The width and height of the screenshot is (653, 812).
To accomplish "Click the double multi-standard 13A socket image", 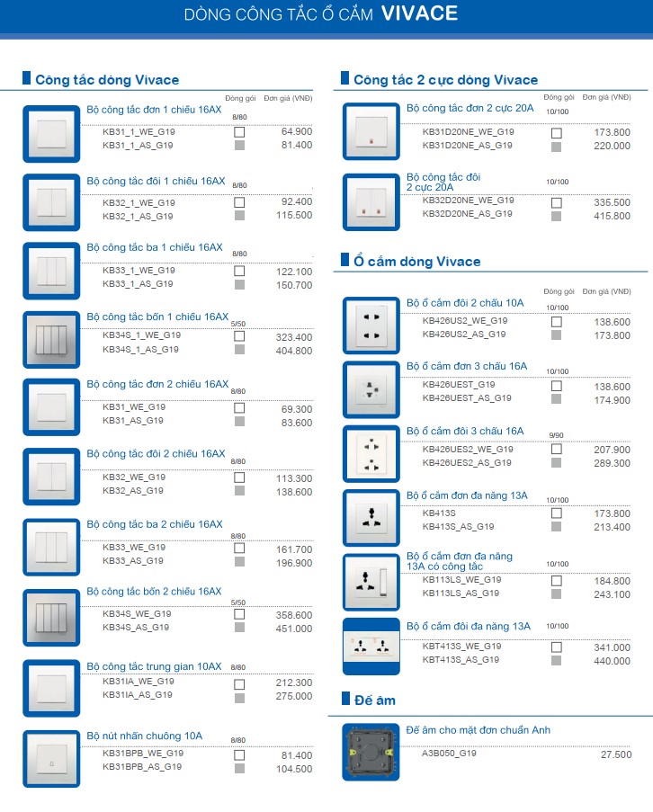I will (x=371, y=647).
